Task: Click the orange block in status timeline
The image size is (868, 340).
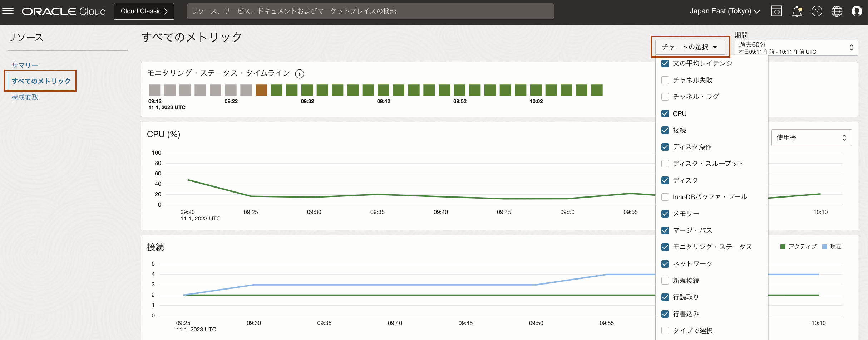Action: tap(261, 90)
